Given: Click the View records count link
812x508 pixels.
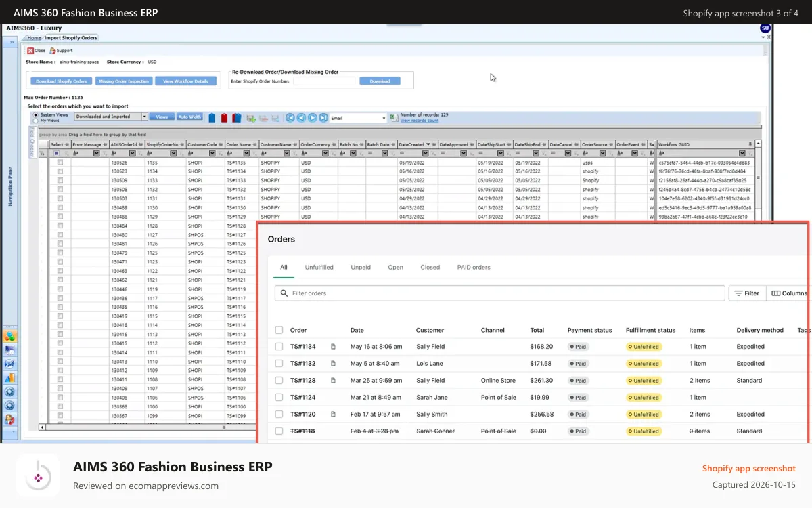Looking at the screenshot, I should point(420,121).
